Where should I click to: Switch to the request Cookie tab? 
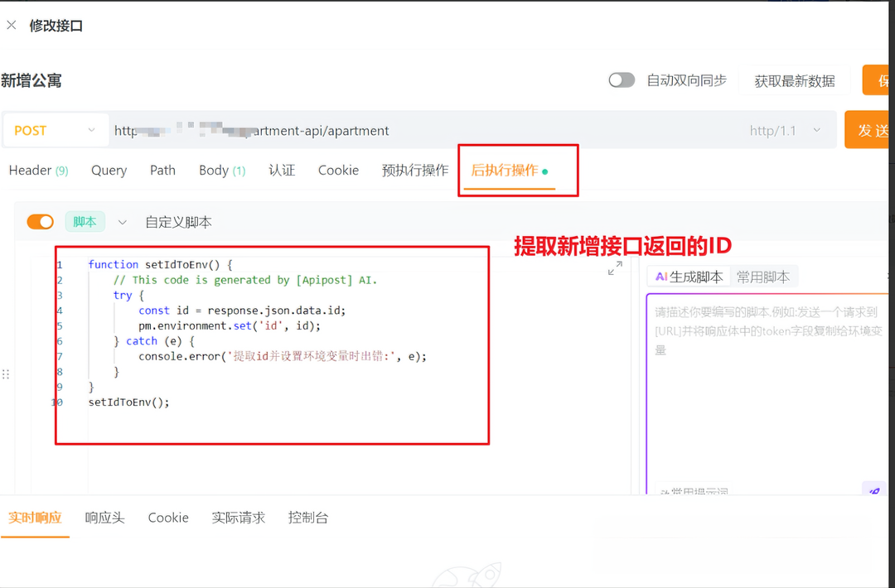click(x=338, y=170)
